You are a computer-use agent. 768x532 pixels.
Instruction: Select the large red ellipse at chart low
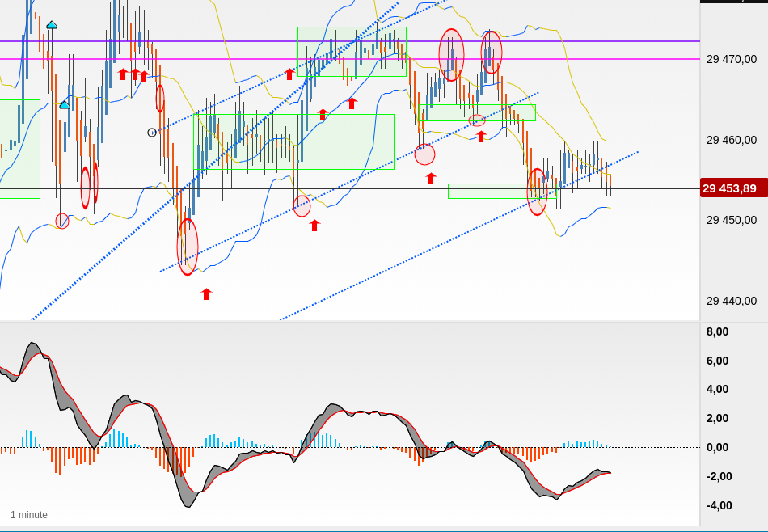click(188, 247)
